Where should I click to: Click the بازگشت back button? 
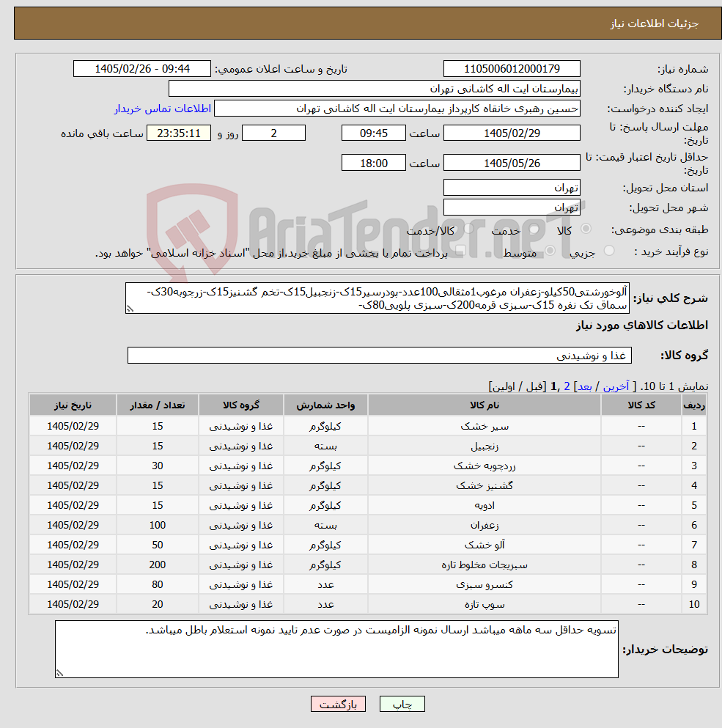click(338, 704)
